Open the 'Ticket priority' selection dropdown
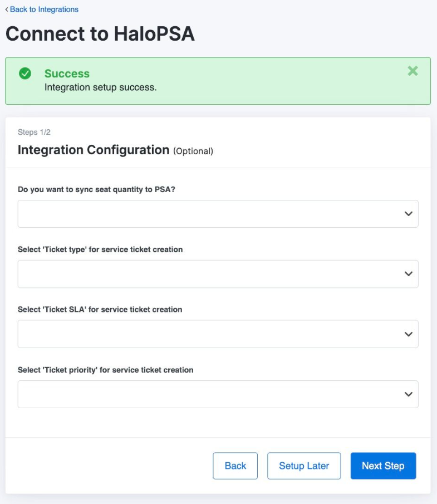 pos(218,394)
